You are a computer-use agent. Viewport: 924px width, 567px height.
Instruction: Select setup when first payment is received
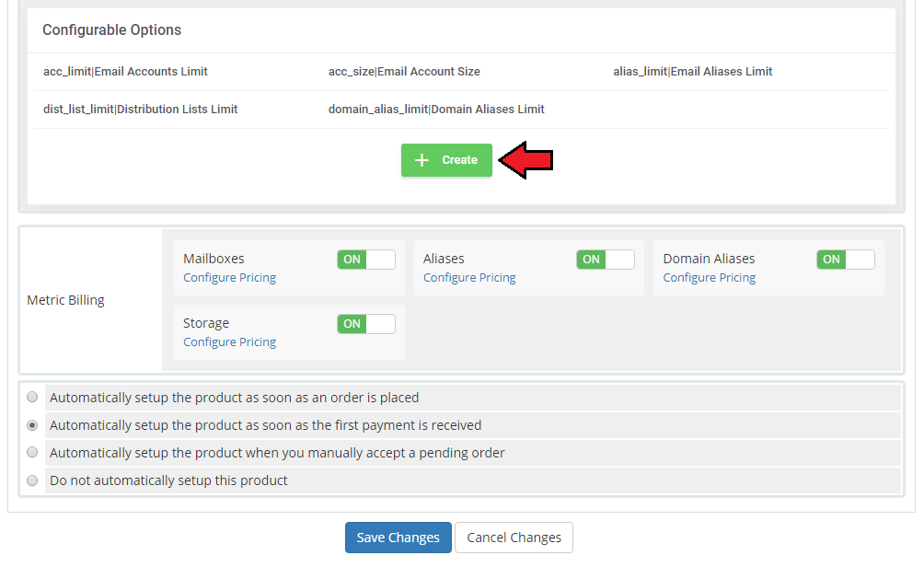click(32, 425)
